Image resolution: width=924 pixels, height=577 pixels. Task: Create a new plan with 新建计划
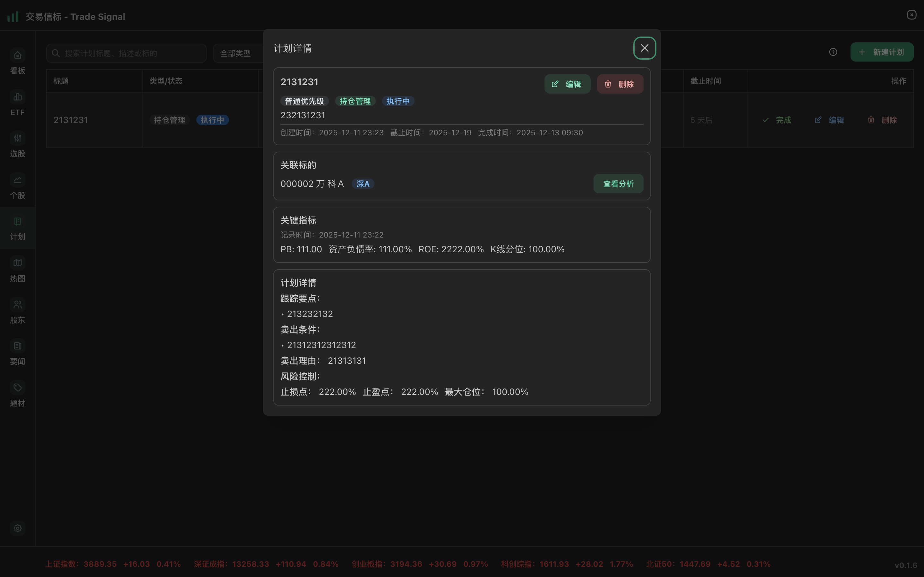[882, 52]
